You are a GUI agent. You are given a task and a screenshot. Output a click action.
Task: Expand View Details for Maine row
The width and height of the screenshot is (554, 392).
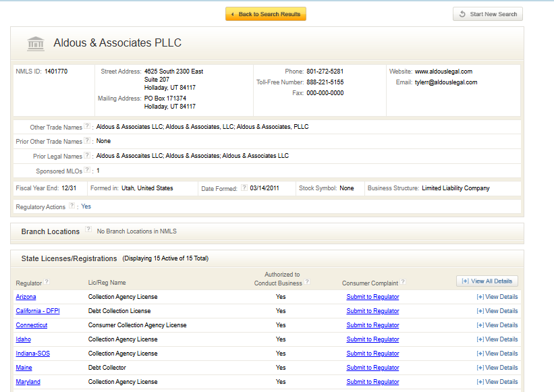(x=497, y=368)
